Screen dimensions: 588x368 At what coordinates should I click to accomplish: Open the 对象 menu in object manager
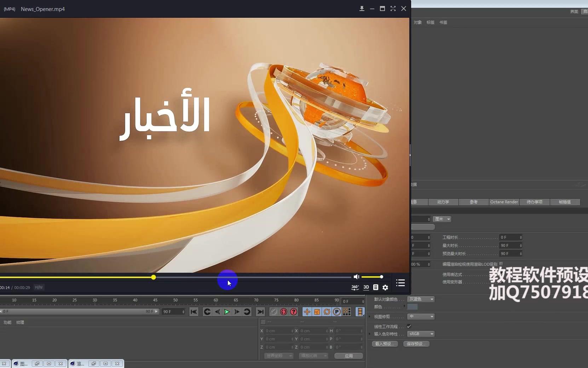418,22
